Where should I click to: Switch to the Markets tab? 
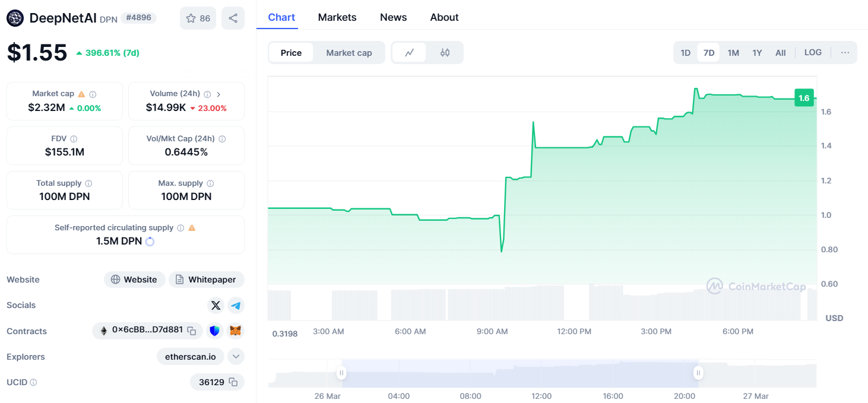pos(337,17)
